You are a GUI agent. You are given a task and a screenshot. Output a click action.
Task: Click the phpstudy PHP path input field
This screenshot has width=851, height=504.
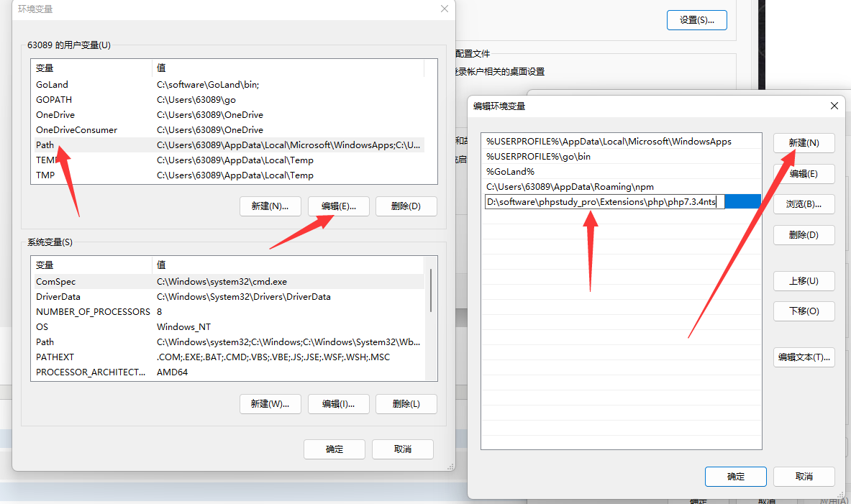[604, 201]
